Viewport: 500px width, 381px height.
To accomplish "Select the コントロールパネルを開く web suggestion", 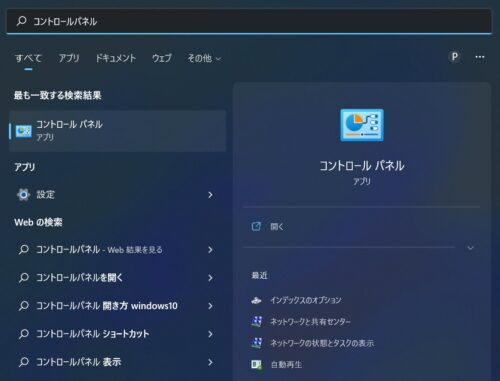I will (x=118, y=277).
